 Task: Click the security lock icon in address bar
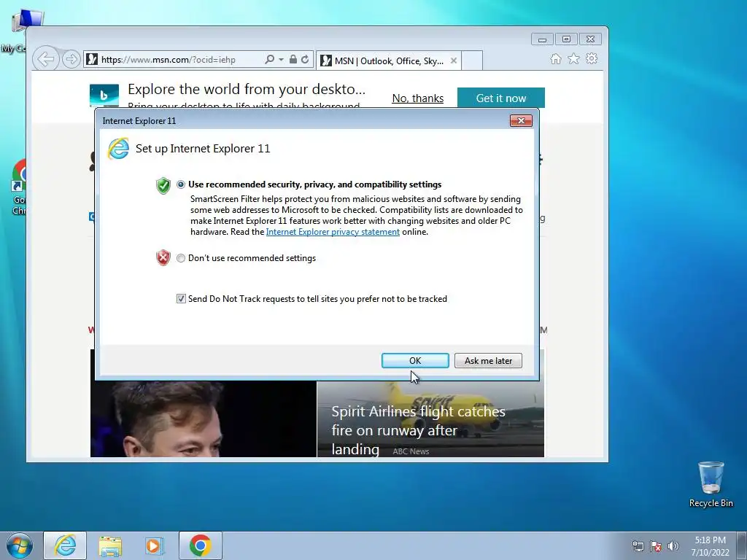[x=293, y=60]
